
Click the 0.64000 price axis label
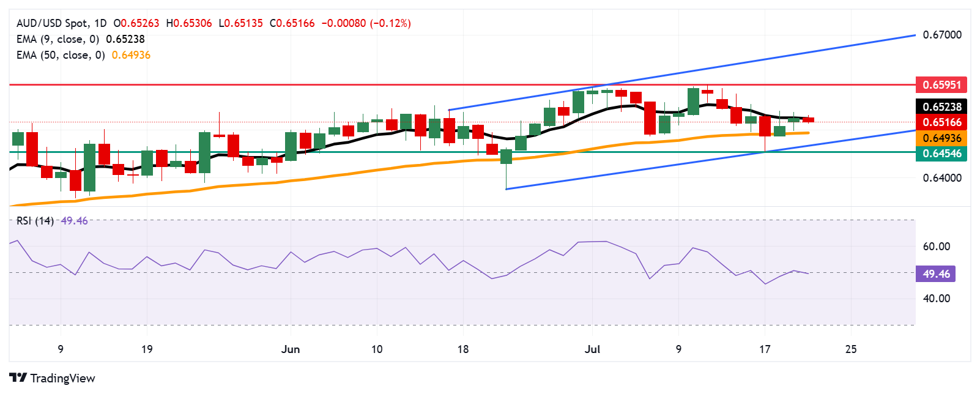tap(941, 178)
